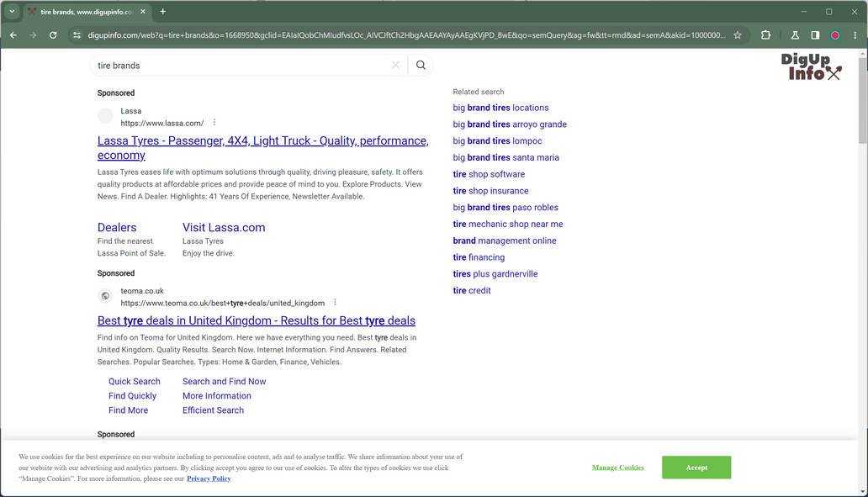Click the search magnifier icon
This screenshot has height=497, width=868.
[421, 66]
